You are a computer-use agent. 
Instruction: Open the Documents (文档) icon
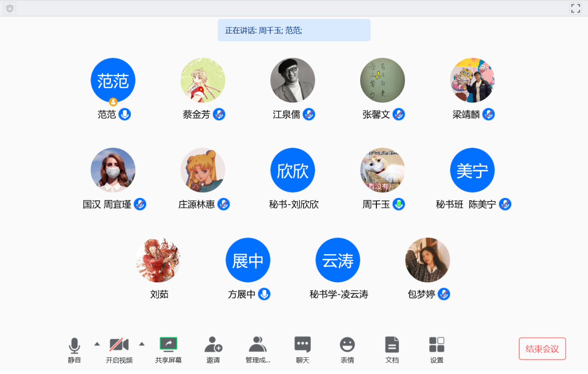pos(392,345)
